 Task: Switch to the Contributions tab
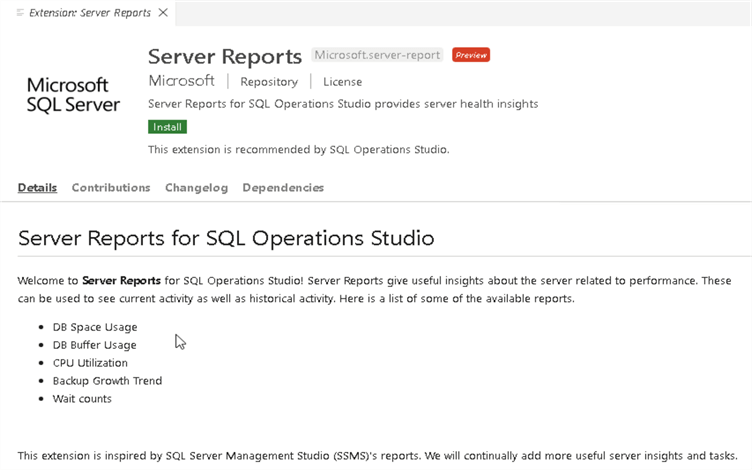click(x=111, y=188)
